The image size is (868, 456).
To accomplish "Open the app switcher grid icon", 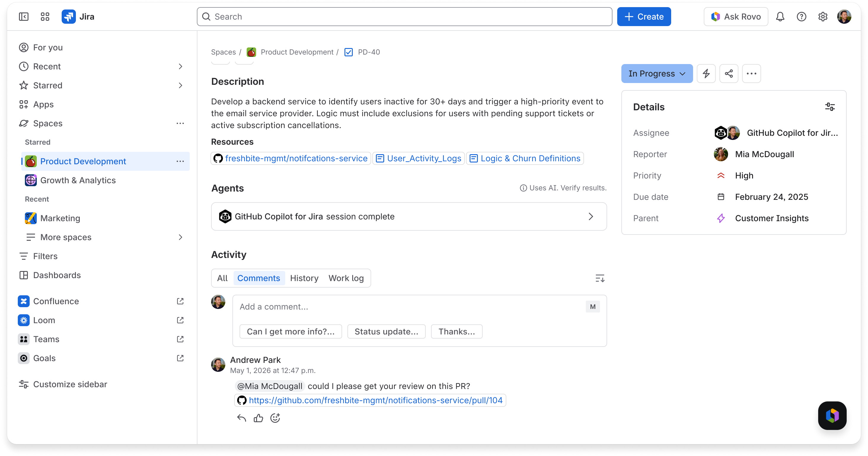I will click(45, 17).
